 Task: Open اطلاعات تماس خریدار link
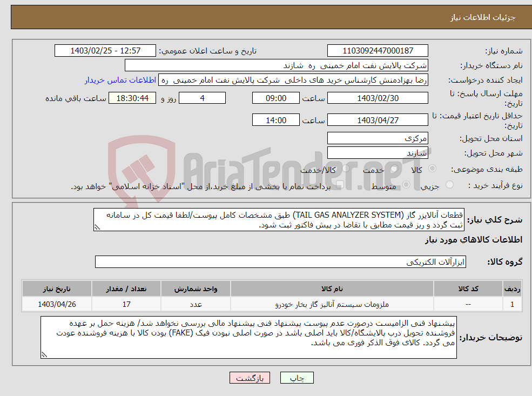coord(120,80)
